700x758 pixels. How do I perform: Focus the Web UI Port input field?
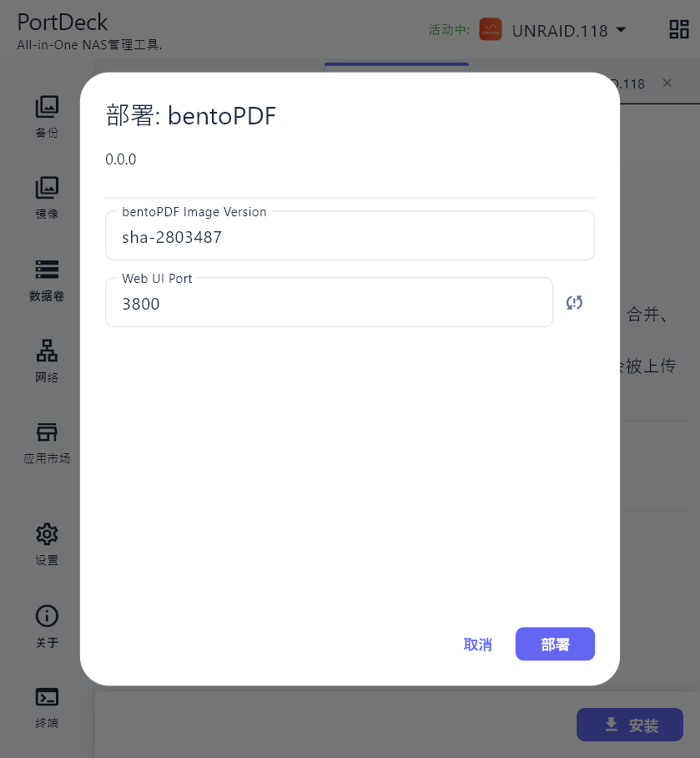(329, 302)
